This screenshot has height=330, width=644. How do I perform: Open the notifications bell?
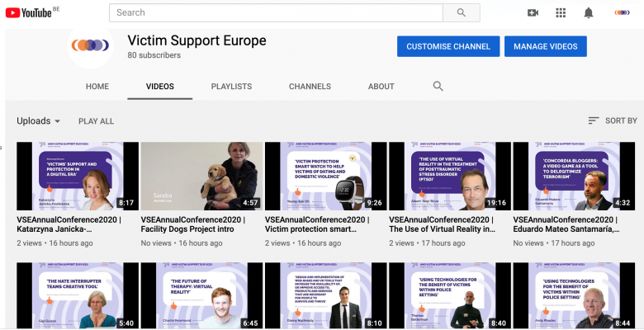[x=589, y=12]
